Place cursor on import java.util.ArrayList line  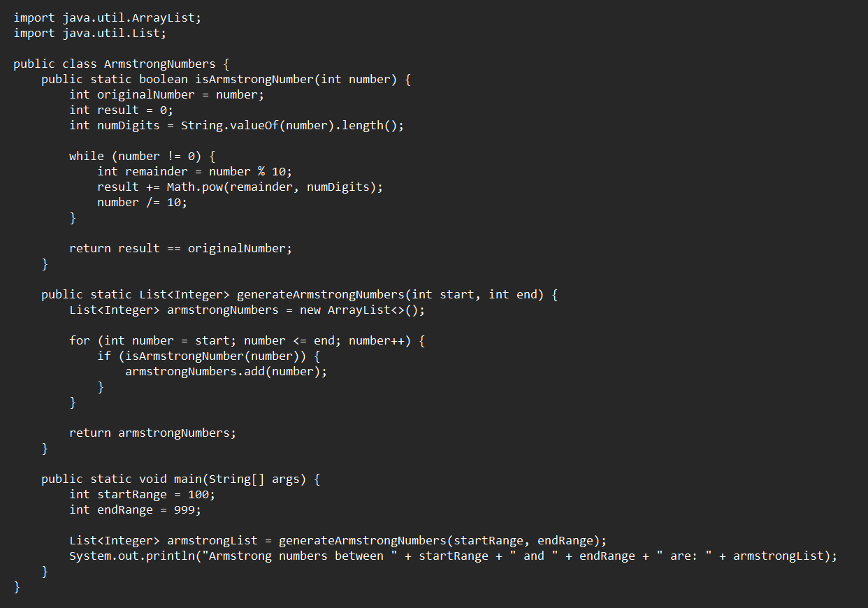(107, 17)
